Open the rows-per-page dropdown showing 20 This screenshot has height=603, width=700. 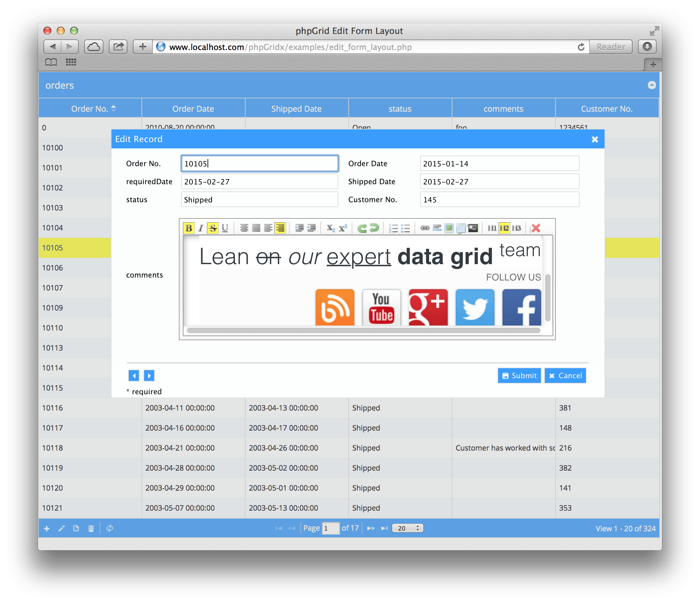click(407, 528)
